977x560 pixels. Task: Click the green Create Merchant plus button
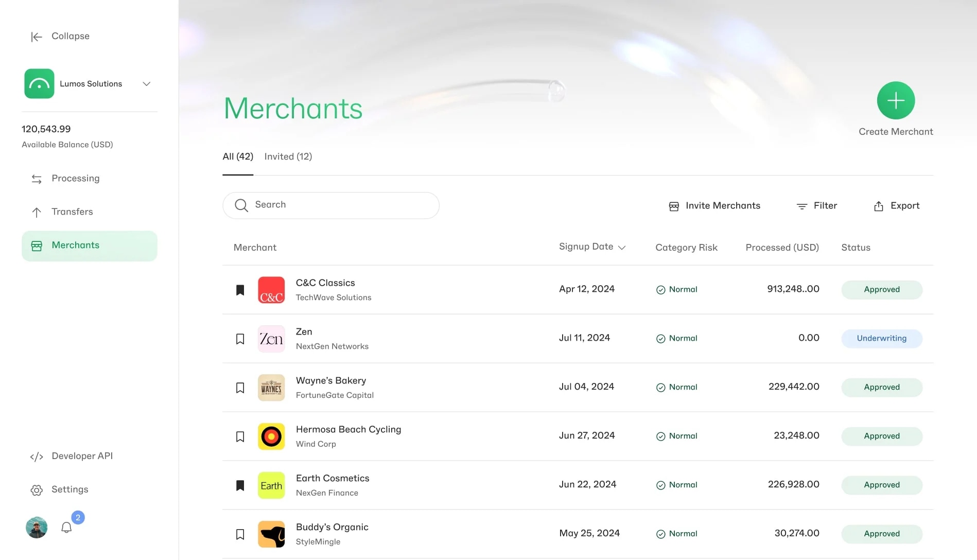point(896,100)
